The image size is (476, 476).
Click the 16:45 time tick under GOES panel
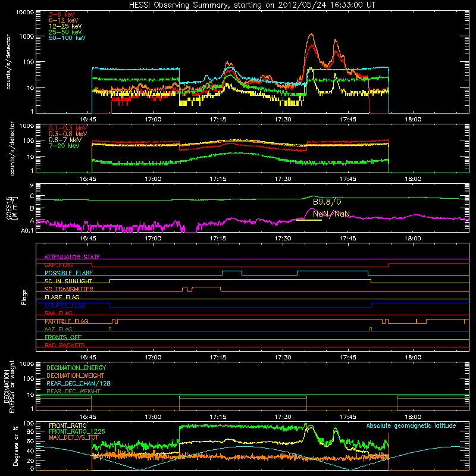(x=88, y=239)
